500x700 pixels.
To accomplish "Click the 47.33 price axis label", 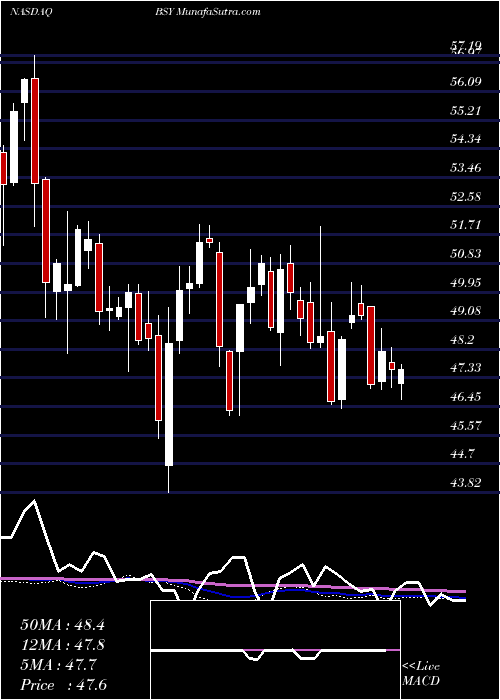I will coord(466,368).
